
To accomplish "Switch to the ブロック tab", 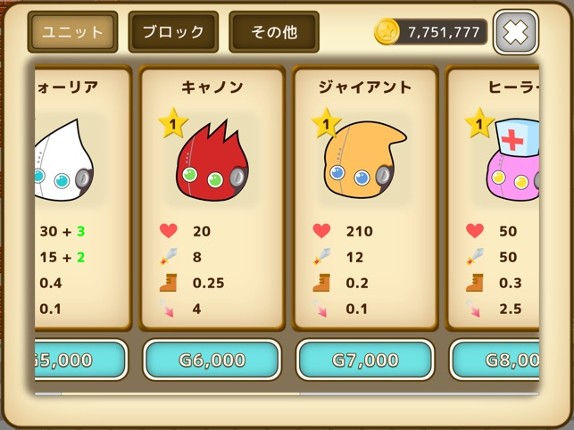I will point(173,32).
